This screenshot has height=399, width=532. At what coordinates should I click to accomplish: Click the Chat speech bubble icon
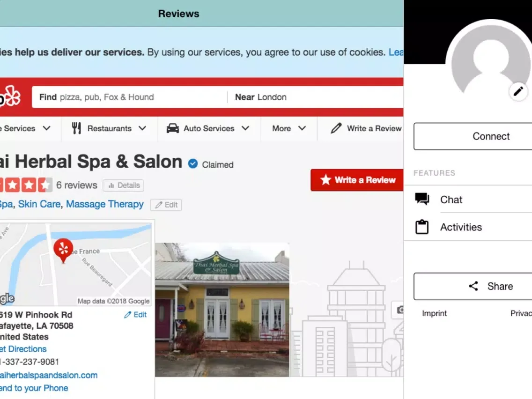[x=422, y=199]
